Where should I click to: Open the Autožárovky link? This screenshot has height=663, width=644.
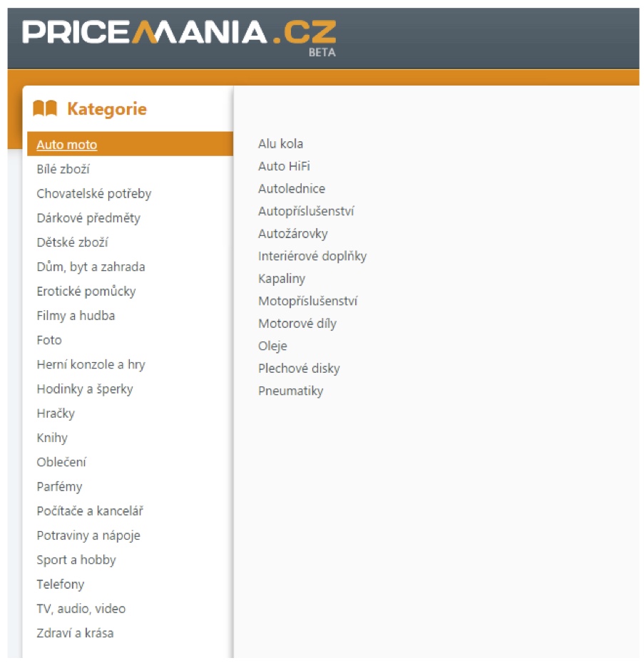point(293,233)
